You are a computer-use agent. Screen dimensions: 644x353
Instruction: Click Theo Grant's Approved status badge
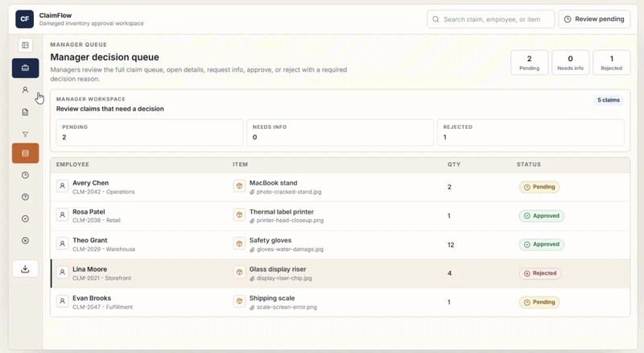pos(541,244)
